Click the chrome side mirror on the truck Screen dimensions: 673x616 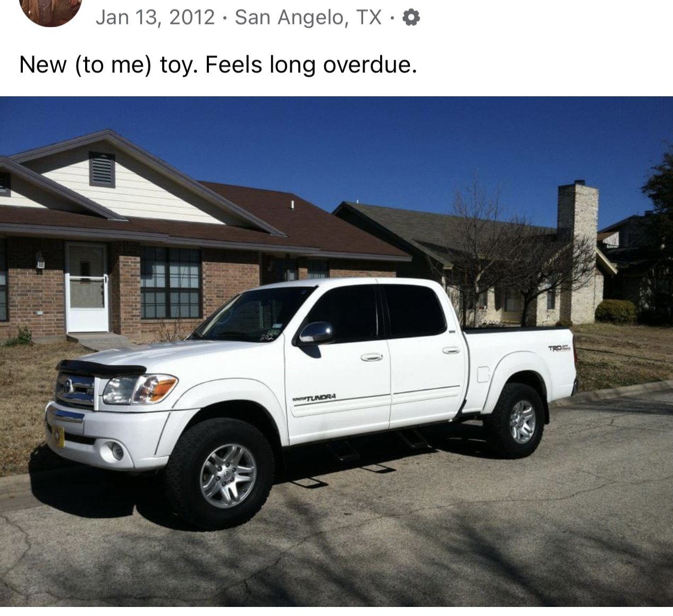point(314,333)
